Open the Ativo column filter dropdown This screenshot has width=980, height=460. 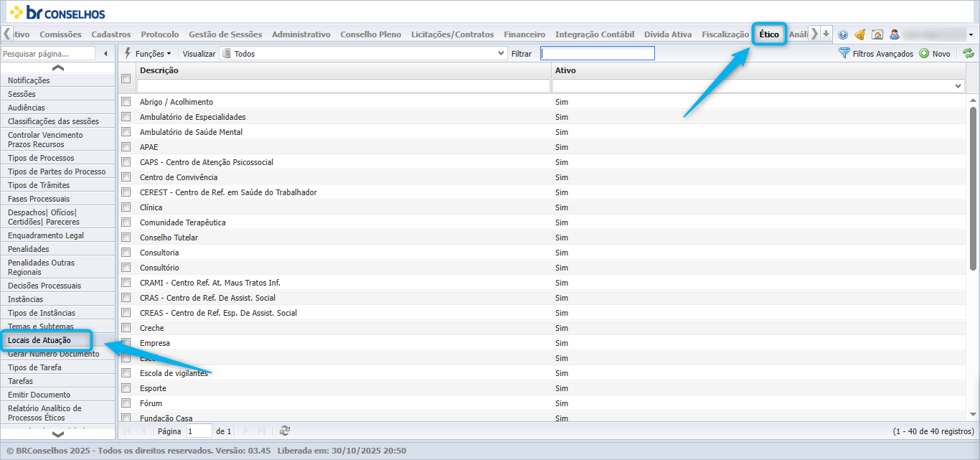tap(959, 86)
